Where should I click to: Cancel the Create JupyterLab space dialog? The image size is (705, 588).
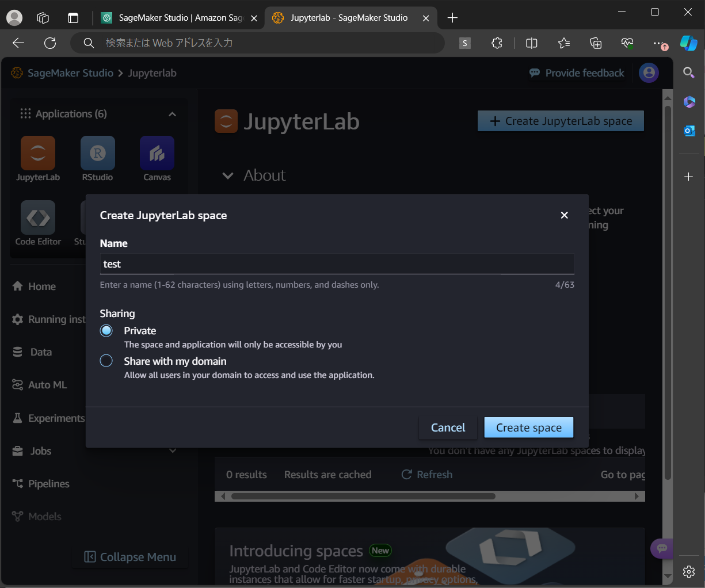(x=448, y=427)
